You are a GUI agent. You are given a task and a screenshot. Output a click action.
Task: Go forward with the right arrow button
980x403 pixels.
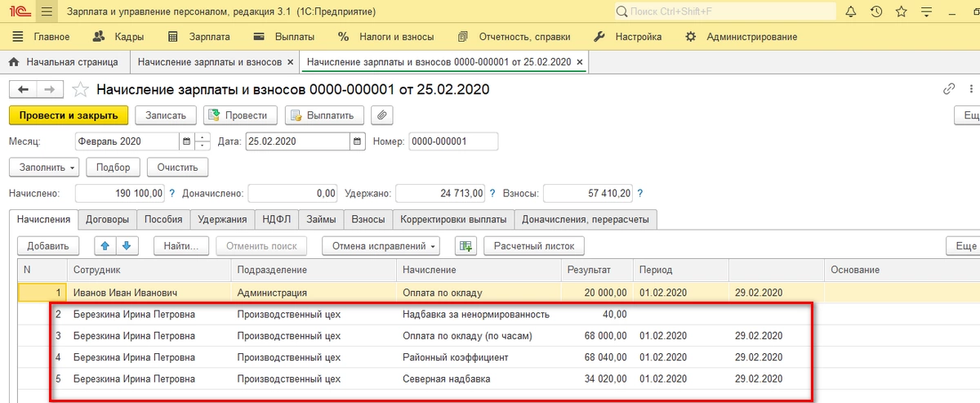click(x=50, y=89)
